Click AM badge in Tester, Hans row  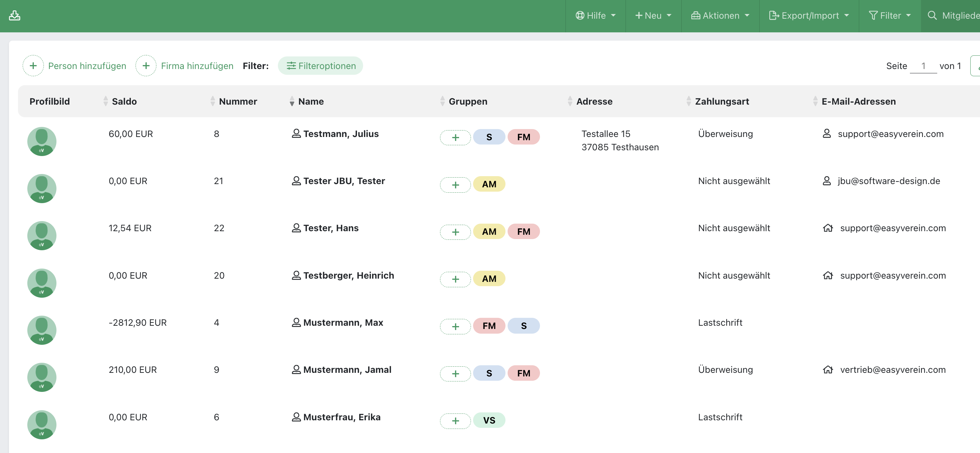[489, 231]
